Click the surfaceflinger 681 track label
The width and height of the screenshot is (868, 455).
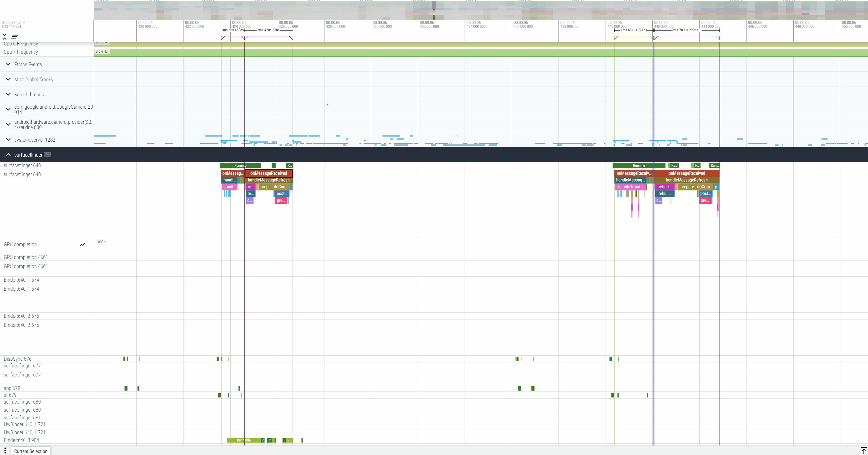coord(22,418)
